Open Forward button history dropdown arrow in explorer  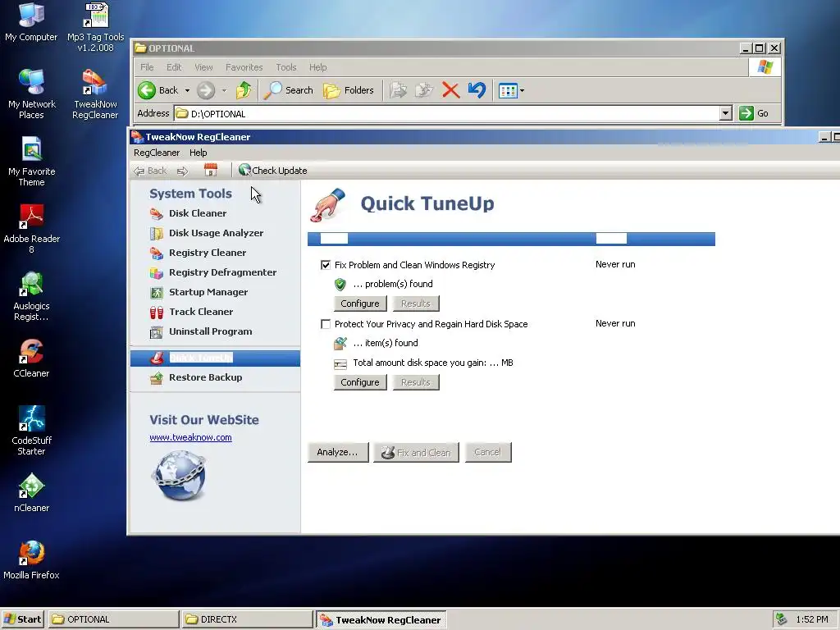click(224, 90)
